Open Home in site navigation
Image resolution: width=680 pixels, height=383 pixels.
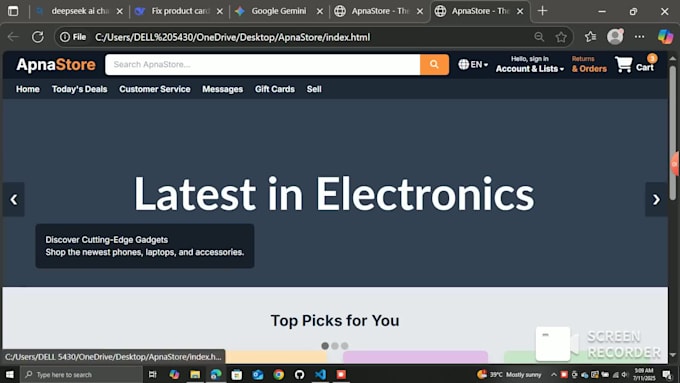(x=28, y=89)
